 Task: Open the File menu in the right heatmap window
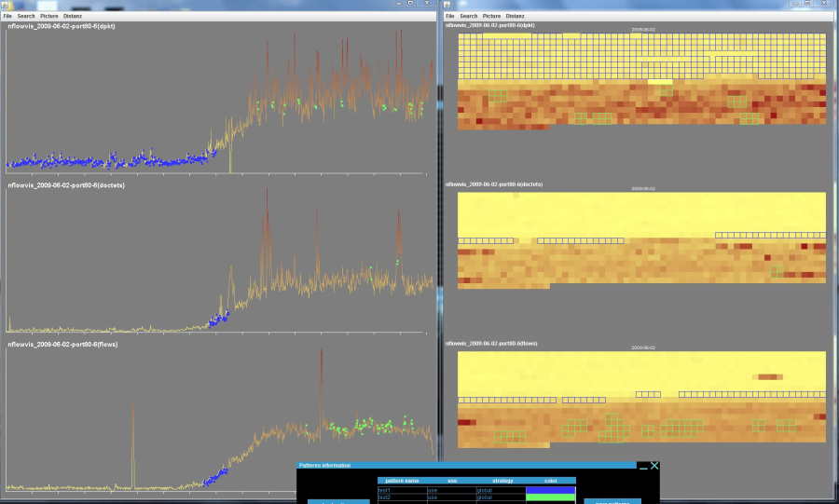449,16
